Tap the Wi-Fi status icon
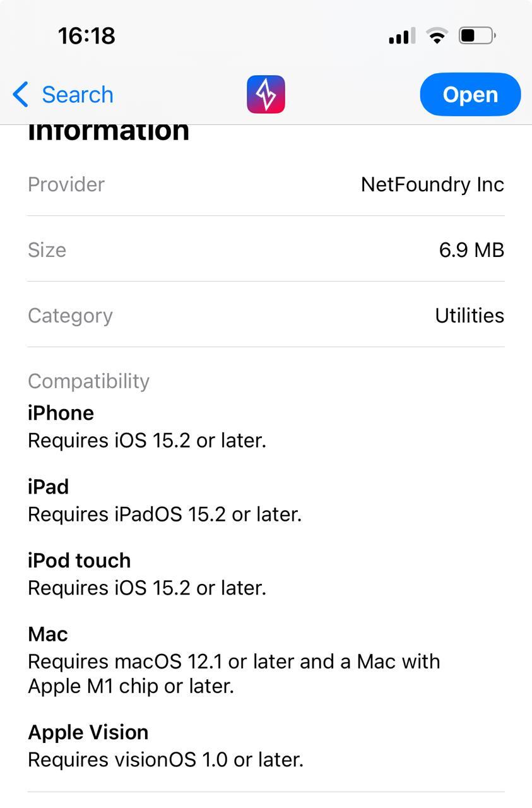This screenshot has height=808, width=532. click(436, 35)
